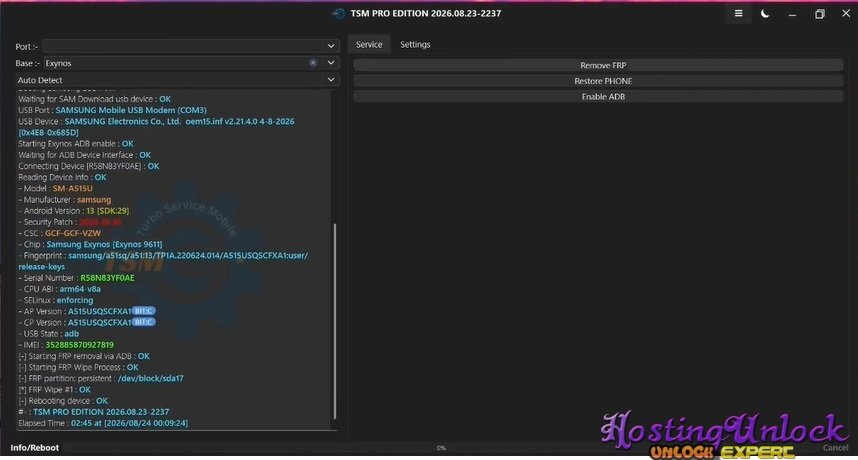Toggle dark mode moon icon
Screen dimensions: 858x460
click(765, 14)
